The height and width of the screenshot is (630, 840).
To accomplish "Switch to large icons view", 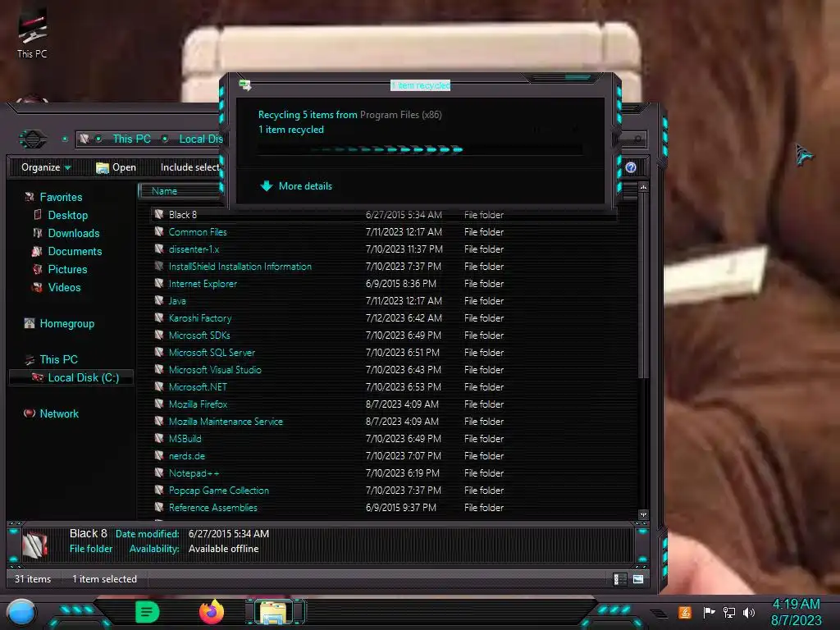I will pos(638,579).
